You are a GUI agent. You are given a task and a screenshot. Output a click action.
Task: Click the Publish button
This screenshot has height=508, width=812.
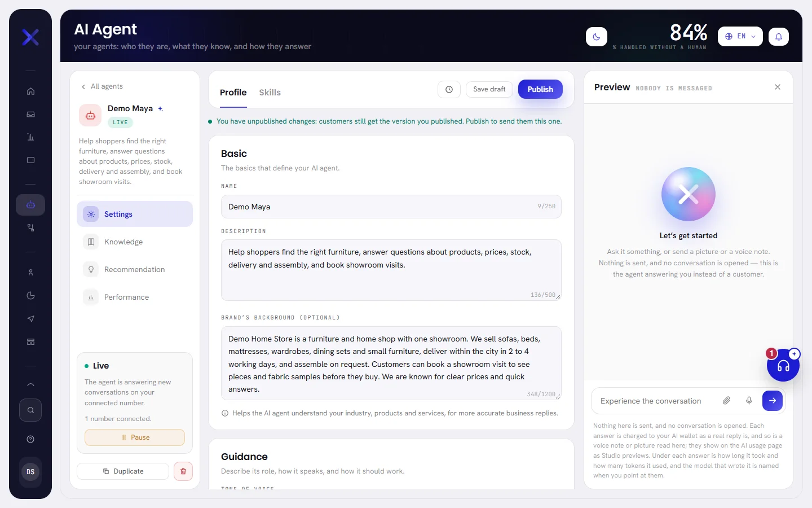point(540,89)
